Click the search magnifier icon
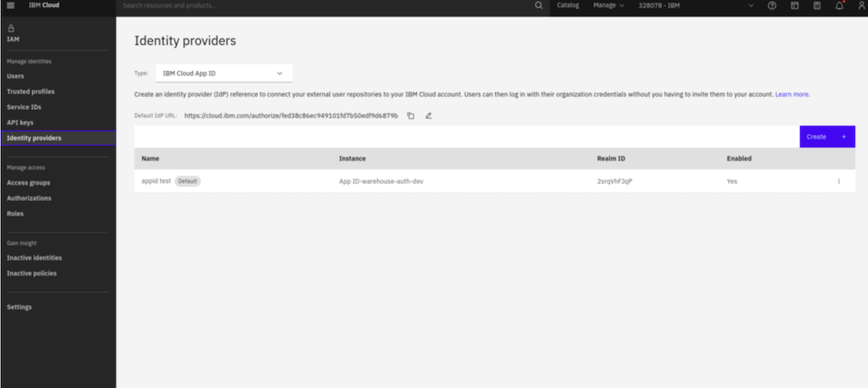This screenshot has width=868, height=388. [539, 6]
